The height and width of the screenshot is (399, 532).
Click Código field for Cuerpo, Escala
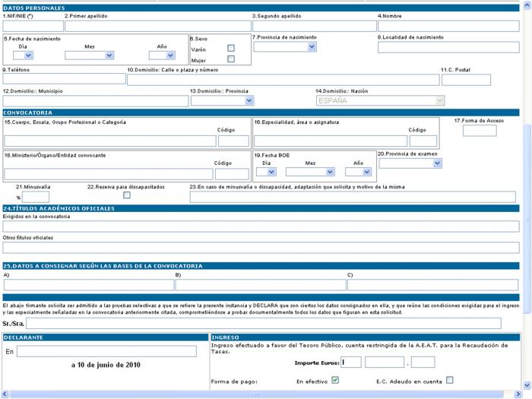[x=233, y=141]
